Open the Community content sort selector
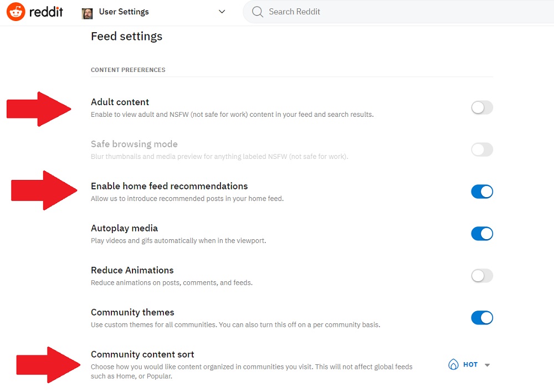Screen dimensions: 554x392 (x=469, y=364)
